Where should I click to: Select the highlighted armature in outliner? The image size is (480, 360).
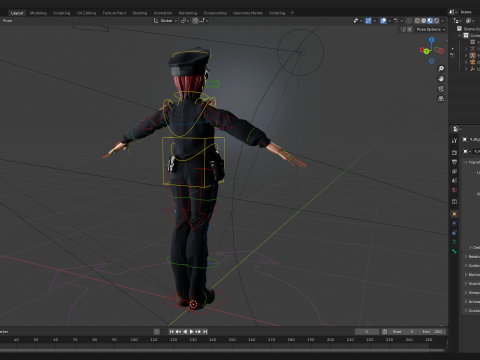click(473, 55)
